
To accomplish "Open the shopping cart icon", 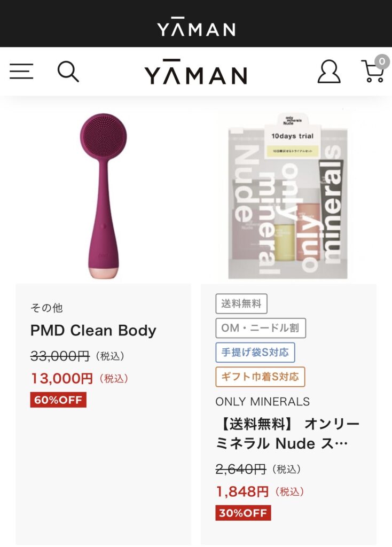I will pos(373,72).
